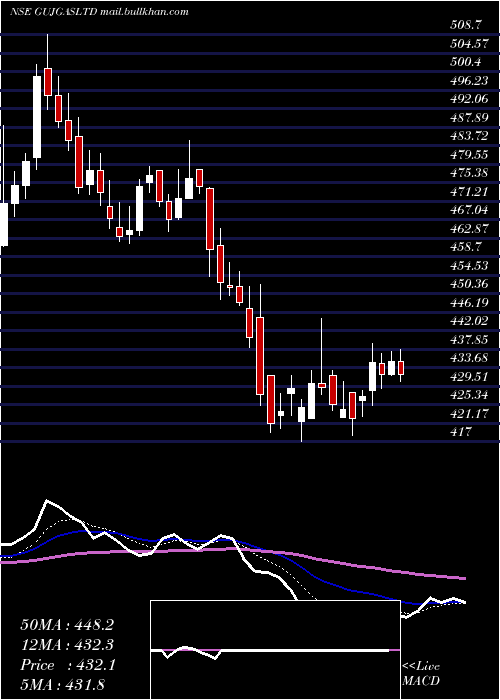The height and width of the screenshot is (700, 500).
Task: Click the Price : 432.1 readout
Action: point(68,665)
